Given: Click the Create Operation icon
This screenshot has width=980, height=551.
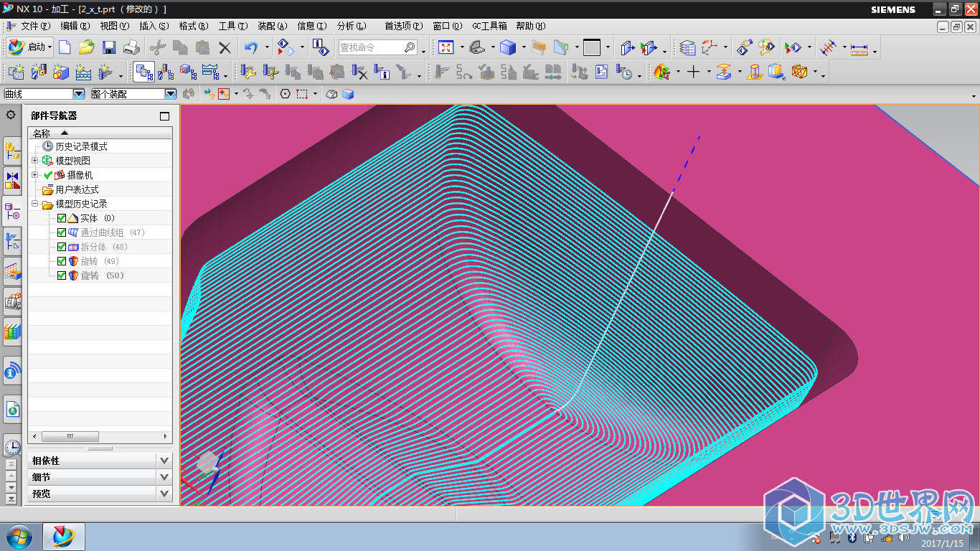Looking at the screenshot, I should [x=105, y=72].
